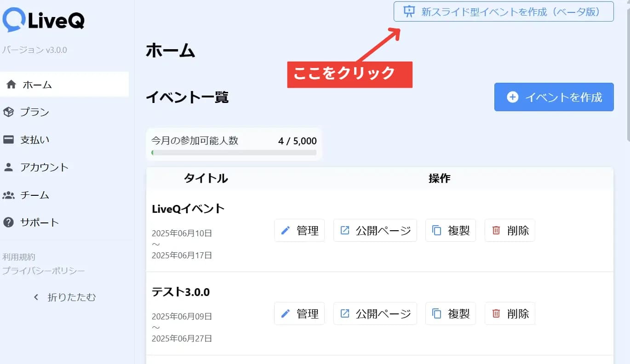Click trash icon for LiveQイベント
This screenshot has width=630, height=364.
pos(496,230)
